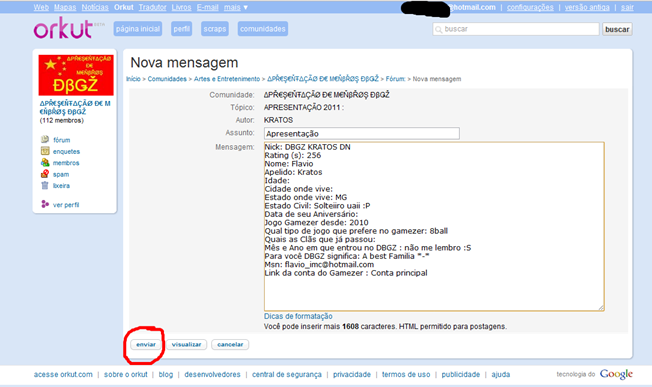Submit message with enviar button
Viewport: 652px width, 387px height.
coord(146,344)
